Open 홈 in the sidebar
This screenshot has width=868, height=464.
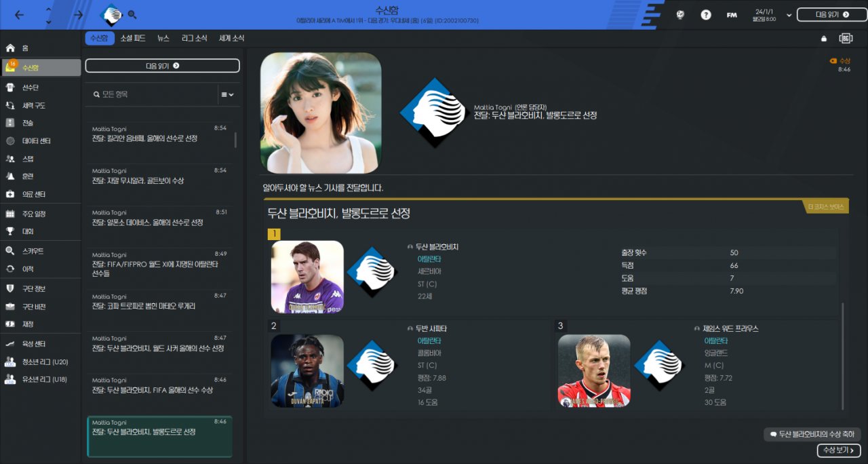[41, 49]
